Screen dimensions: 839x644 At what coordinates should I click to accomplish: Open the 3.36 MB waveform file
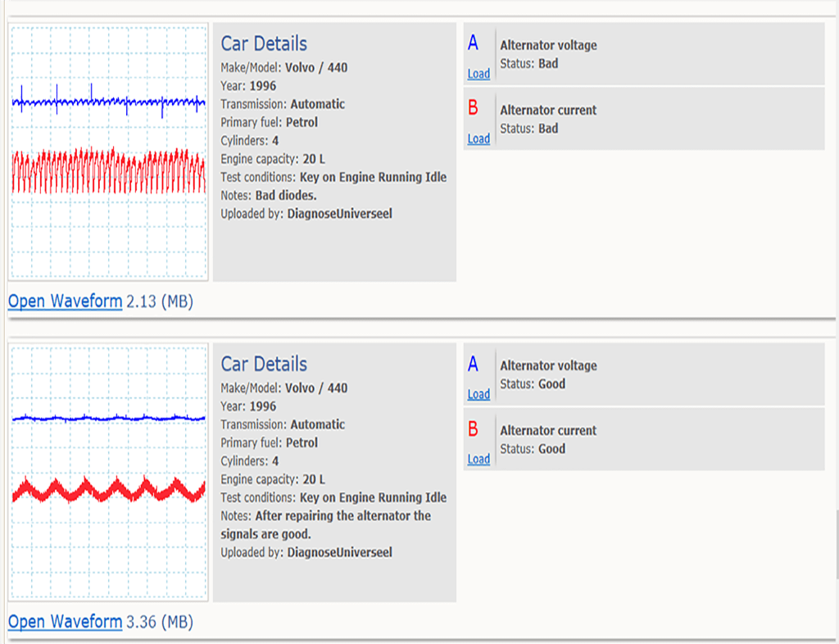(x=65, y=622)
